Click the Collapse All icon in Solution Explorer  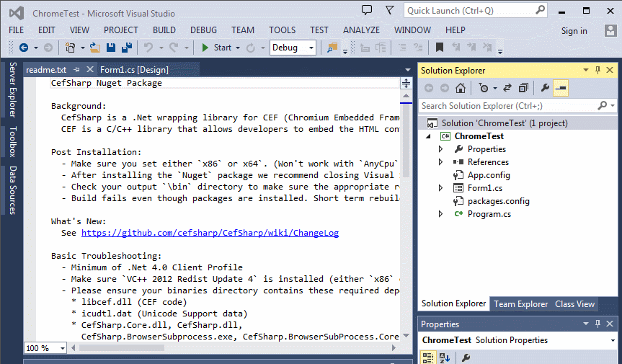click(524, 88)
